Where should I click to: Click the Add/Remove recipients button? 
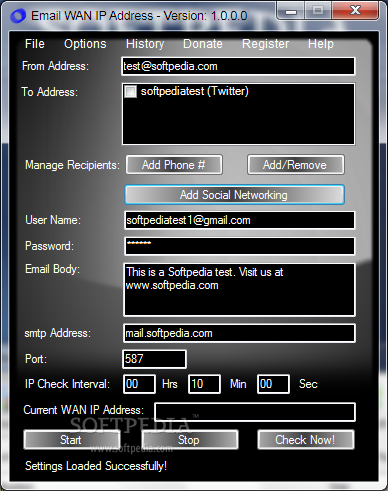tap(296, 165)
